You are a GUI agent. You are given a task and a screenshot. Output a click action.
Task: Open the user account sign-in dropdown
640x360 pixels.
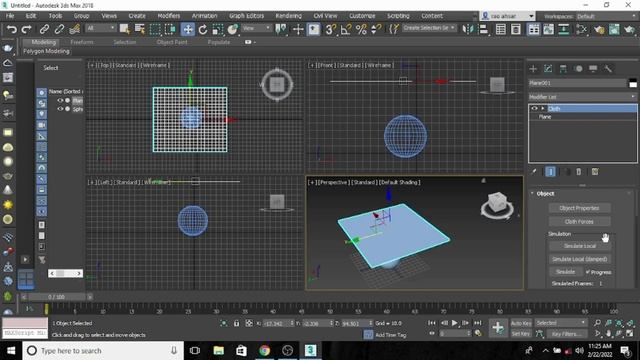point(507,16)
